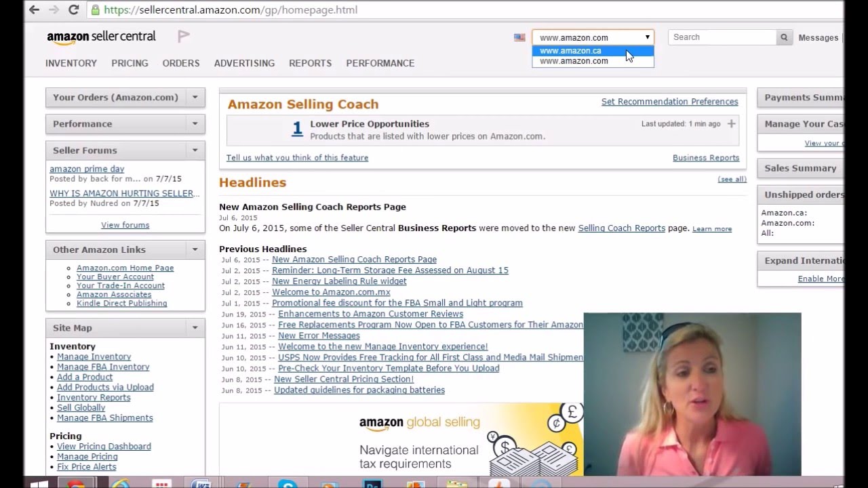Click the flag icon beside the logo
This screenshot has height=488, width=868.
183,36
